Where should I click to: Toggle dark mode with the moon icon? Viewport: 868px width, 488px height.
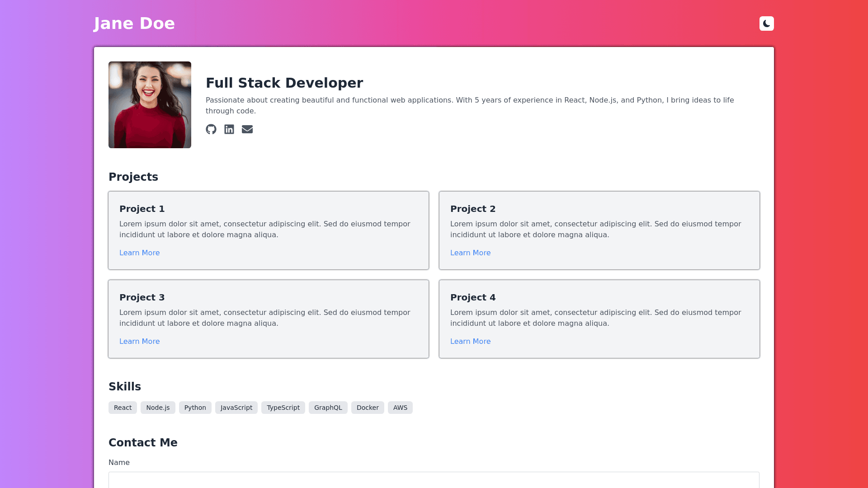coord(766,23)
